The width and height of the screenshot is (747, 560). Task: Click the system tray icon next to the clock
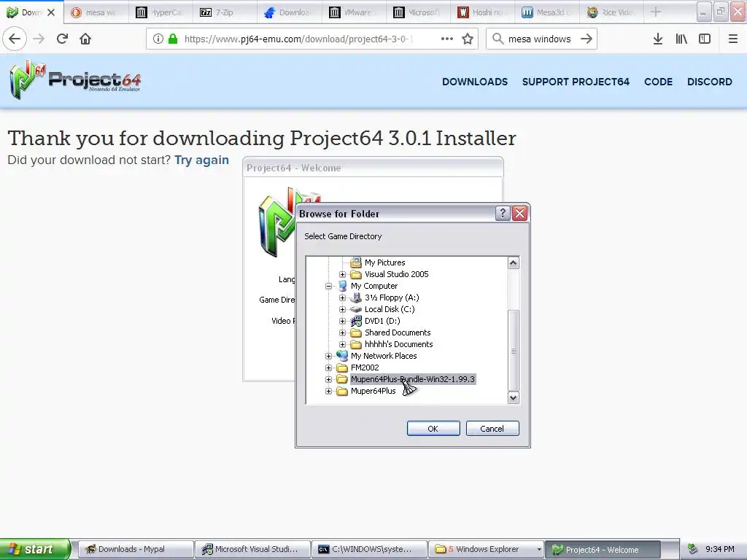point(693,549)
